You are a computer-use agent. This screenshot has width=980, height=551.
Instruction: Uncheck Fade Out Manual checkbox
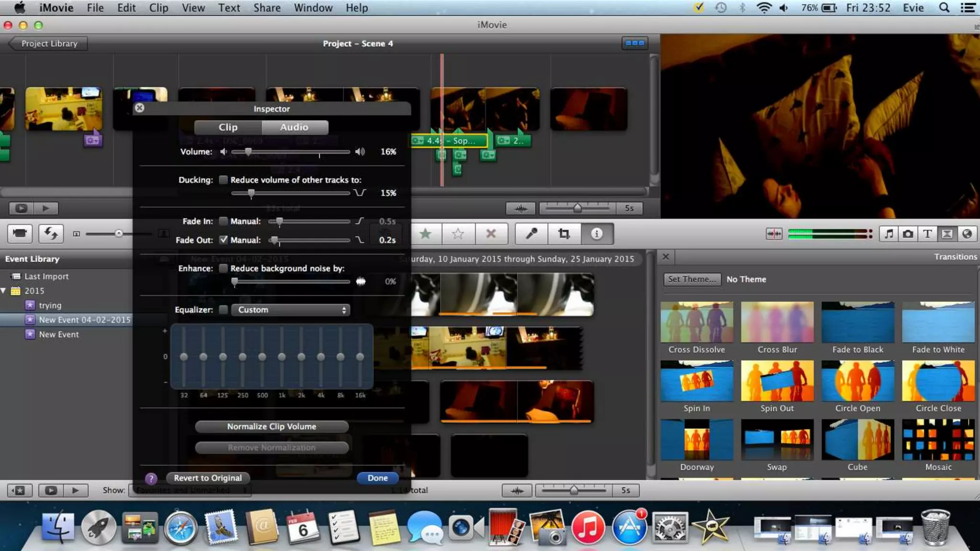coord(223,240)
